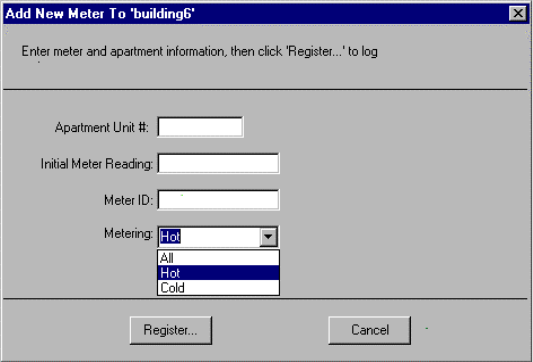The image size is (533, 362).
Task: Click empty white space inside Metering combo box
Action: pyautogui.click(x=220, y=237)
